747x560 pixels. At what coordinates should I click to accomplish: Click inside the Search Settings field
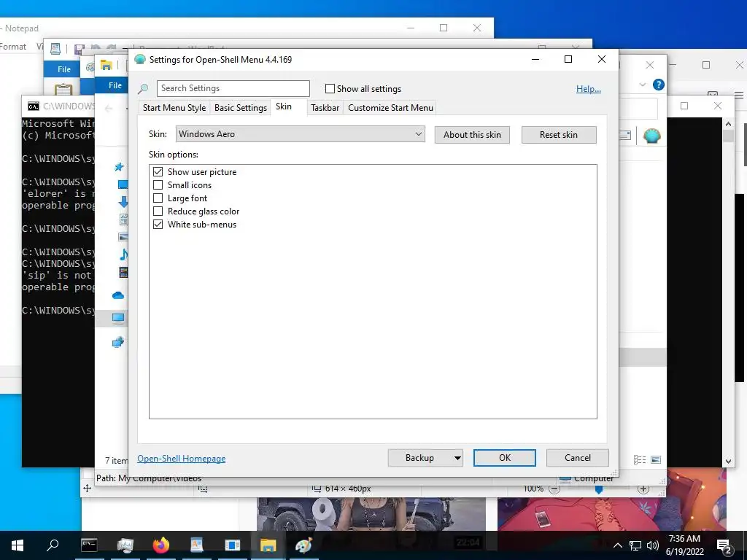click(x=233, y=88)
